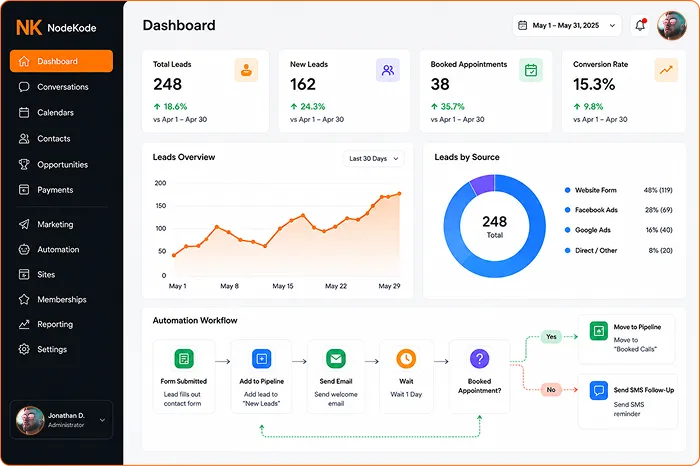
Task: Click the profile avatar in top right
Action: tap(671, 25)
